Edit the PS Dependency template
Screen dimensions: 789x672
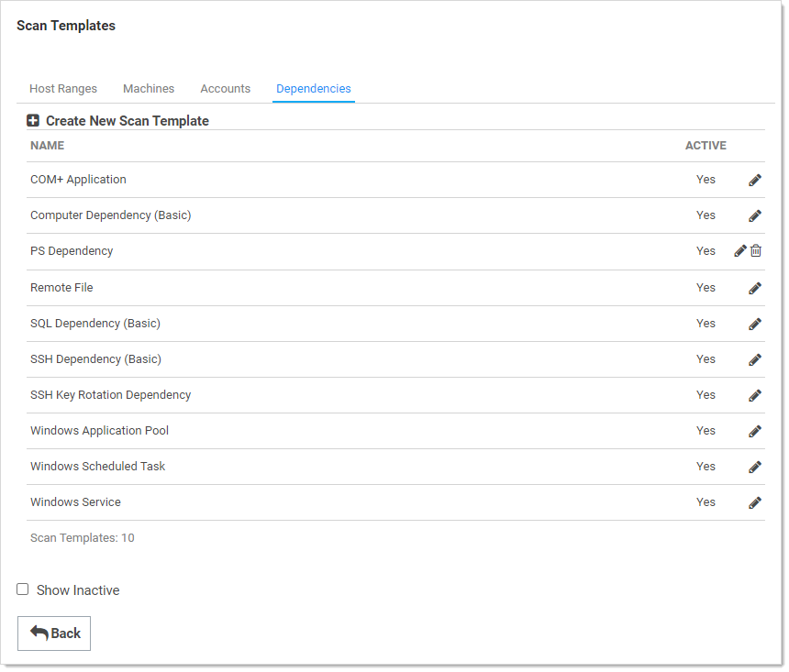[x=740, y=251]
